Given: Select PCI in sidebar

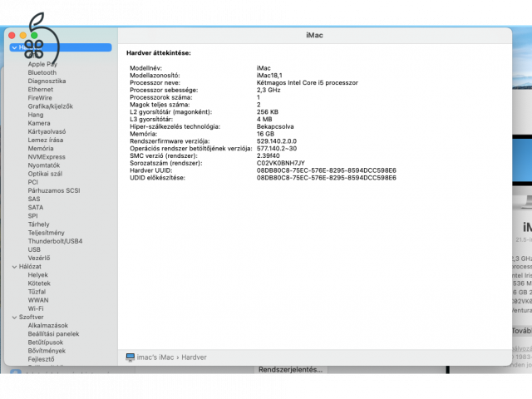Looking at the screenshot, I should tap(33, 182).
